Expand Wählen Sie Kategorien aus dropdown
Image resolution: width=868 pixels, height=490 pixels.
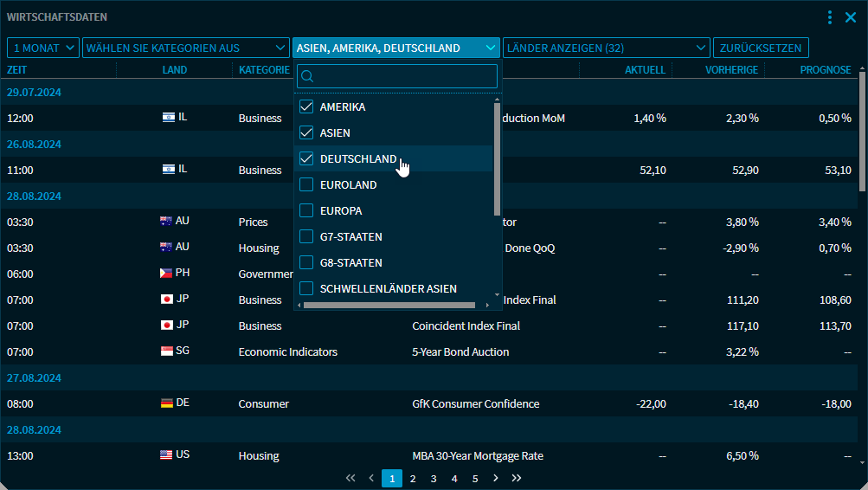coord(185,48)
